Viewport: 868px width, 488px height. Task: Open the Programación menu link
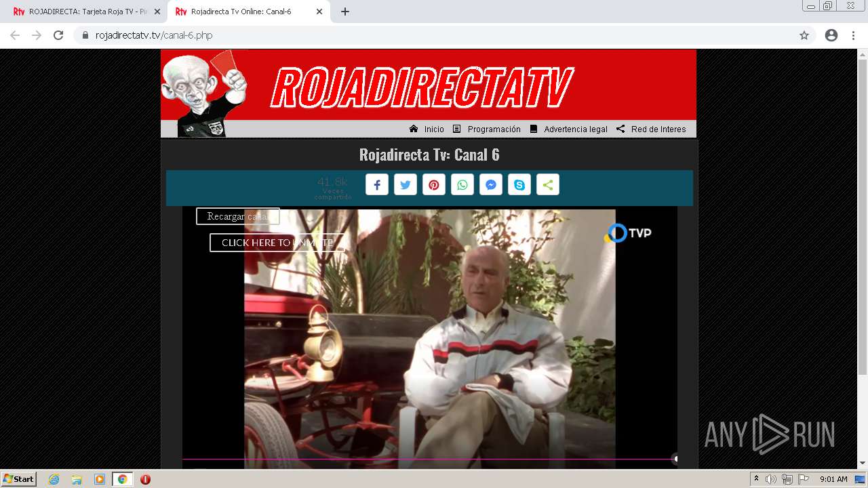coord(487,129)
